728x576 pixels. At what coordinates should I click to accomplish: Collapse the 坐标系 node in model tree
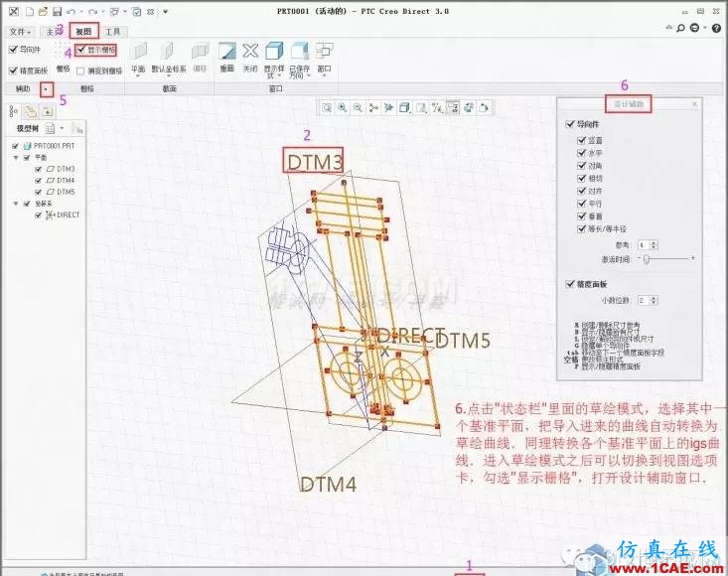[x=16, y=204]
